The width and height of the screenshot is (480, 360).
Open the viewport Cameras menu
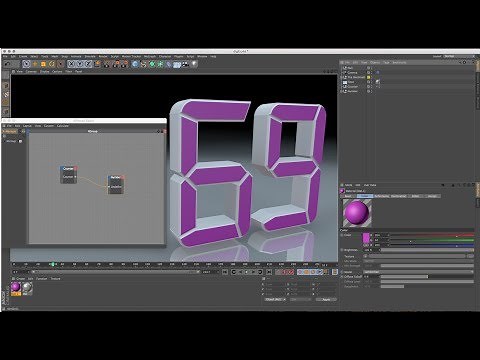tap(31, 71)
